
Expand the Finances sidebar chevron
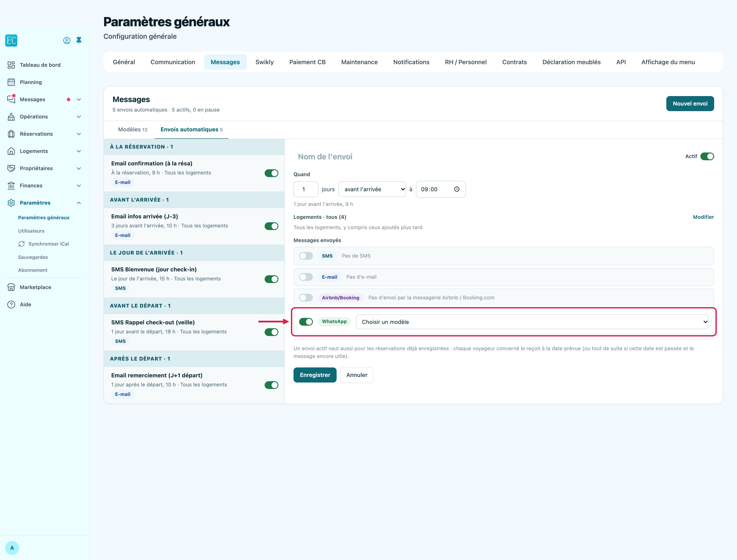click(79, 186)
